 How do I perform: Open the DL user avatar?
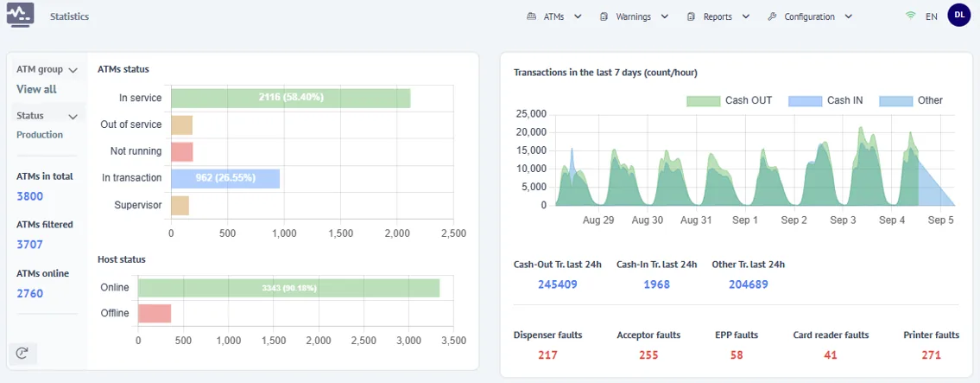(x=958, y=15)
